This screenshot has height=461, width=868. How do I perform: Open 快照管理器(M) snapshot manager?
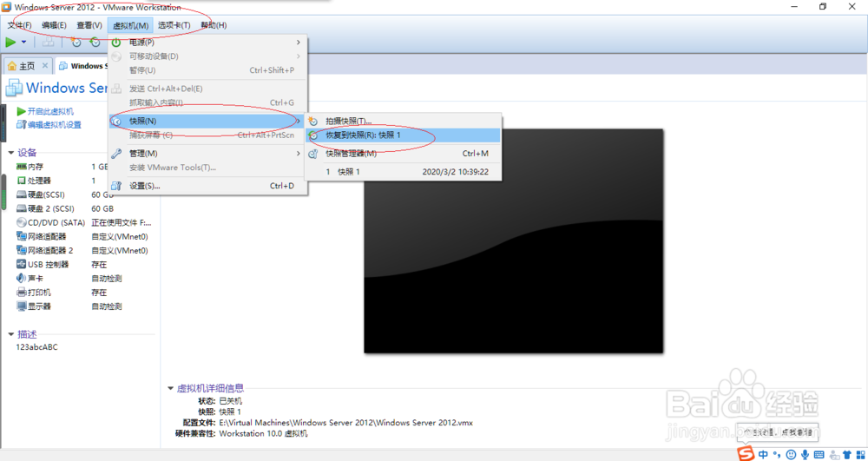coord(403,154)
